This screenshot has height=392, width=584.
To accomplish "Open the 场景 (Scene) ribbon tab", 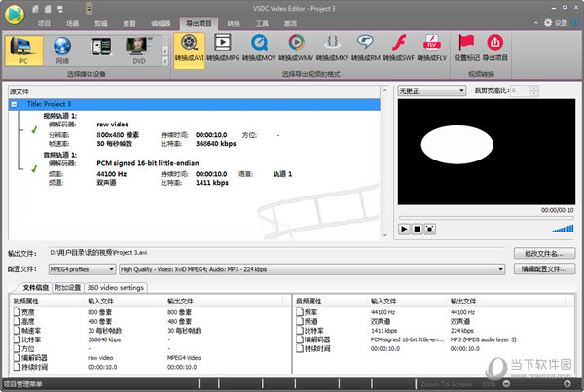I will (x=72, y=23).
